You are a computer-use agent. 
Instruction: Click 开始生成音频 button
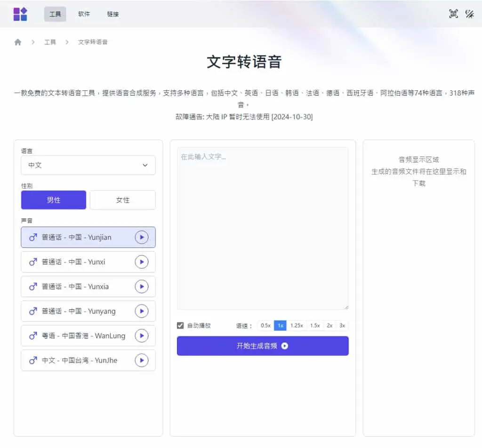click(x=263, y=346)
